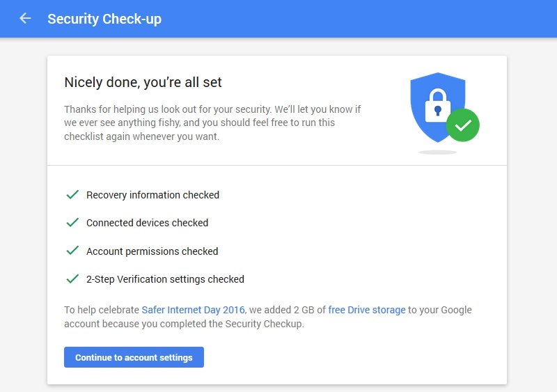
Task: Click the checkmark beside Account permissions checked
Action: coord(72,251)
